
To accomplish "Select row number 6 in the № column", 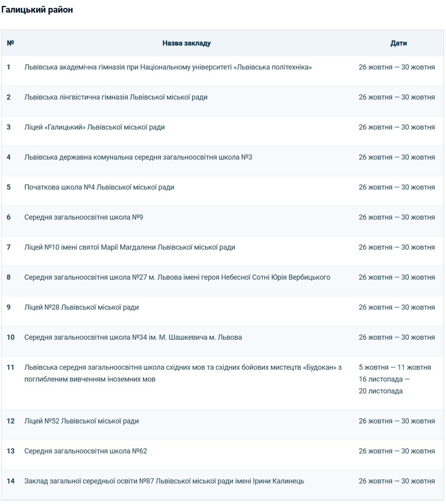I will point(9,217).
